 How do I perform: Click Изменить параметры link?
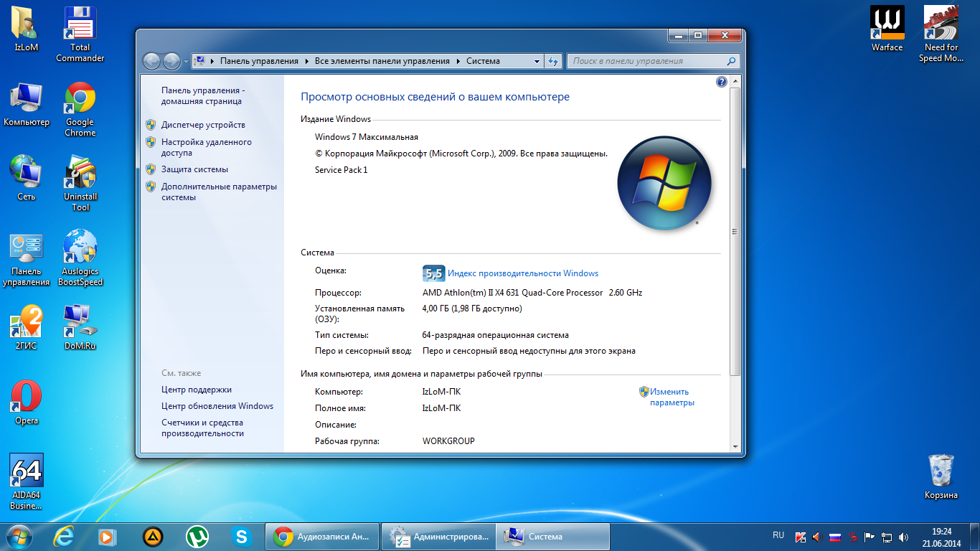pos(672,397)
